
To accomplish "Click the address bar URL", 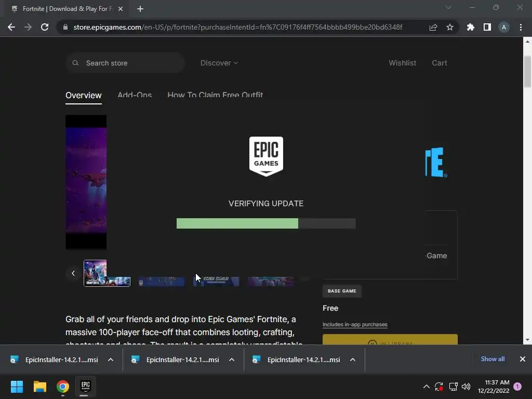I will (238, 27).
